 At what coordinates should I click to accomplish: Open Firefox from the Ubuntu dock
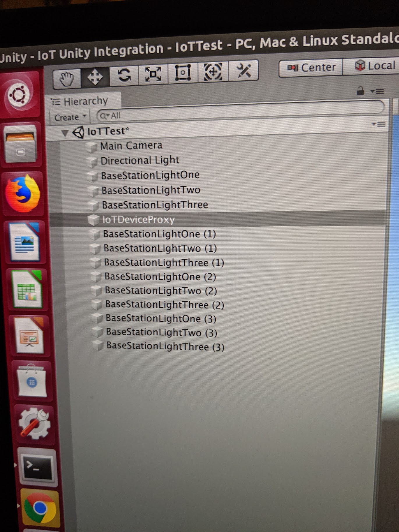[x=23, y=193]
